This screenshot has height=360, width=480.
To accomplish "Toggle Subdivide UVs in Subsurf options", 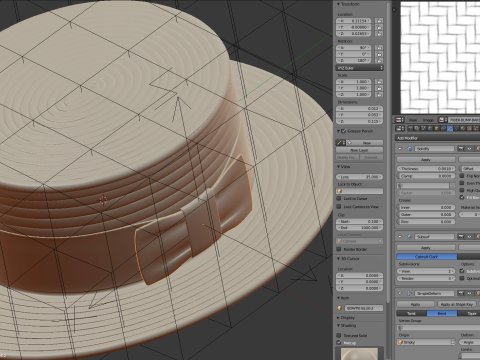I will tap(462, 271).
